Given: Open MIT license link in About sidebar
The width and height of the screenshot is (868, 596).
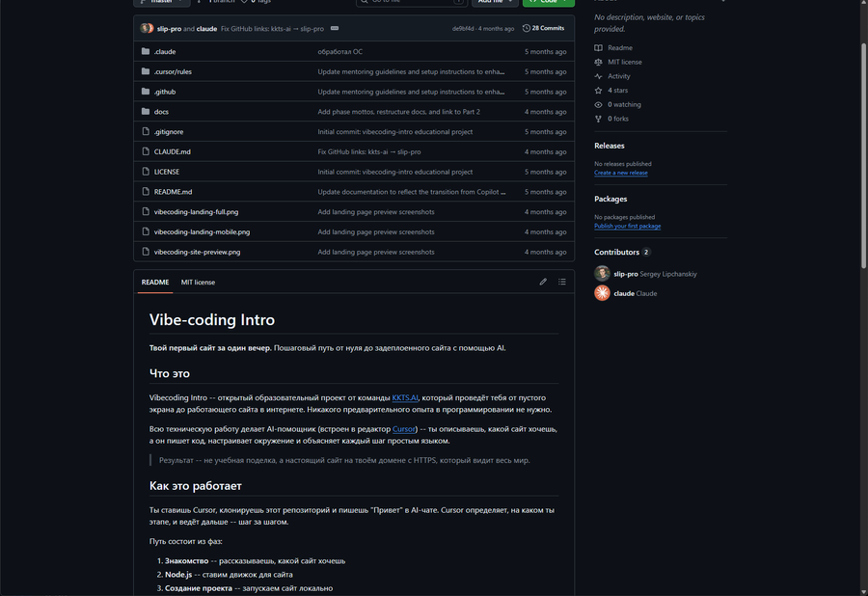Looking at the screenshot, I should (624, 62).
